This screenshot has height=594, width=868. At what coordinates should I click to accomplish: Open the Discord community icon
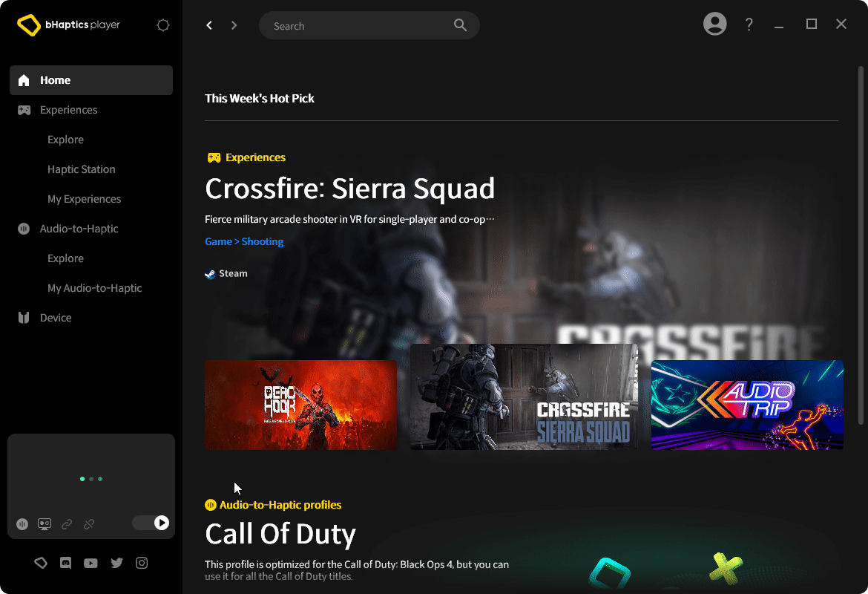point(66,564)
